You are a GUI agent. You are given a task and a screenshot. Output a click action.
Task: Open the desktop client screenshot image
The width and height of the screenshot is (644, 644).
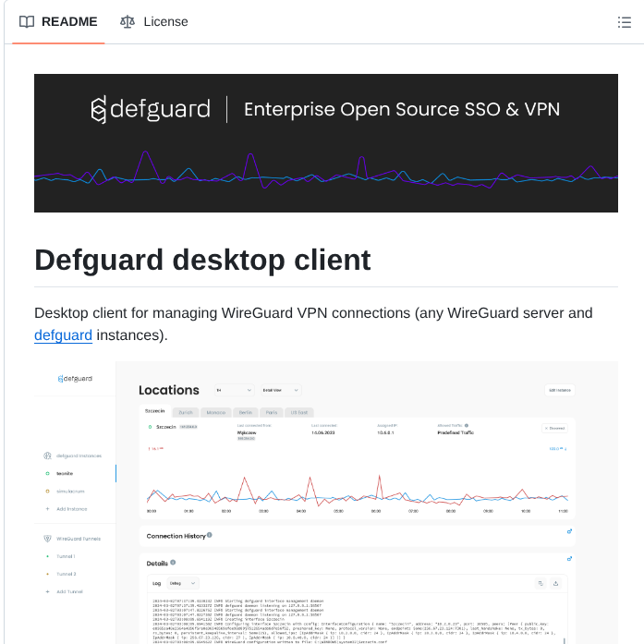coord(326,503)
